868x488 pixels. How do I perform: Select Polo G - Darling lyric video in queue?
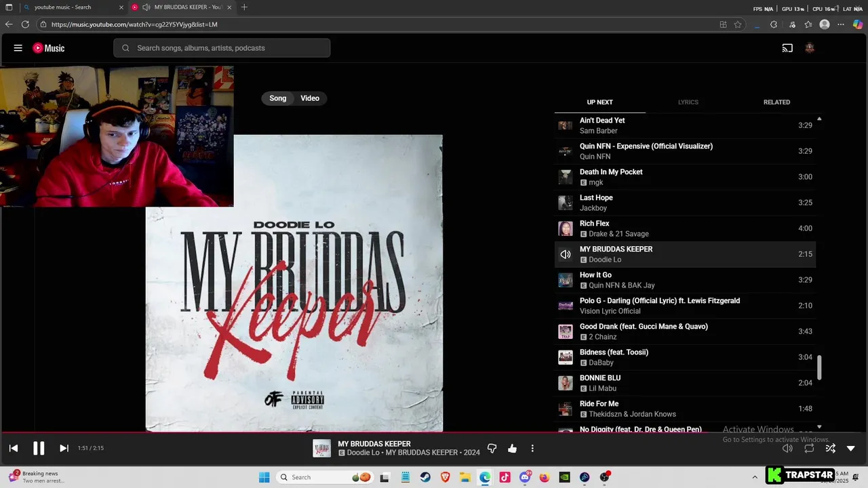pos(685,306)
